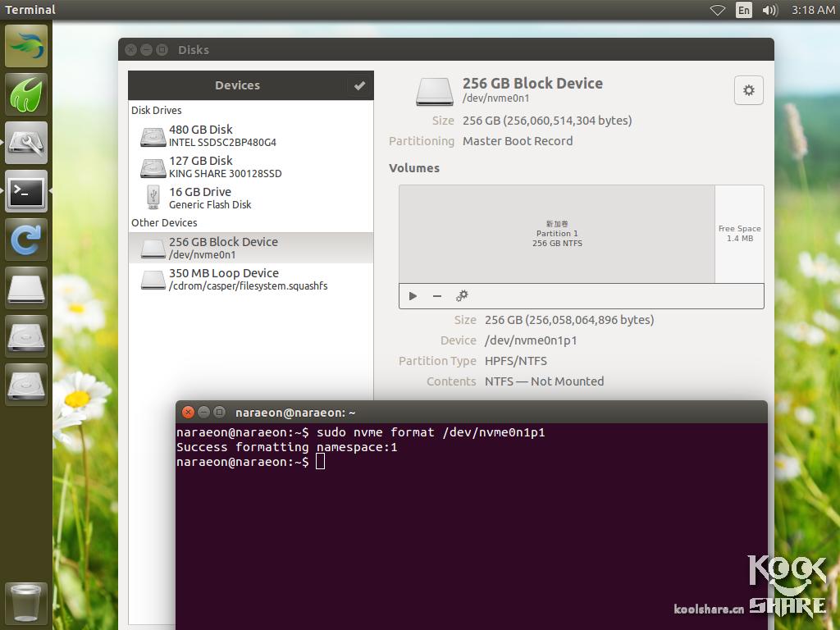Viewport: 840px width, 630px height.
Task: Select the 16 GB Generic Flash Disk
Action: [251, 198]
